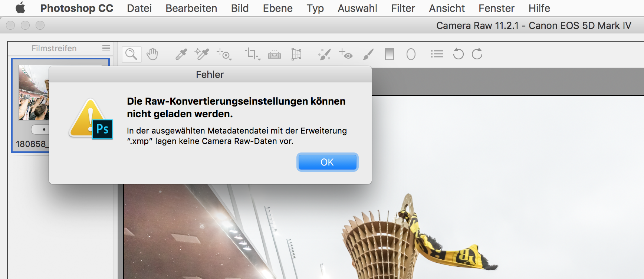Select the Adjustment Brush tool
The height and width of the screenshot is (279, 644).
coord(368,54)
